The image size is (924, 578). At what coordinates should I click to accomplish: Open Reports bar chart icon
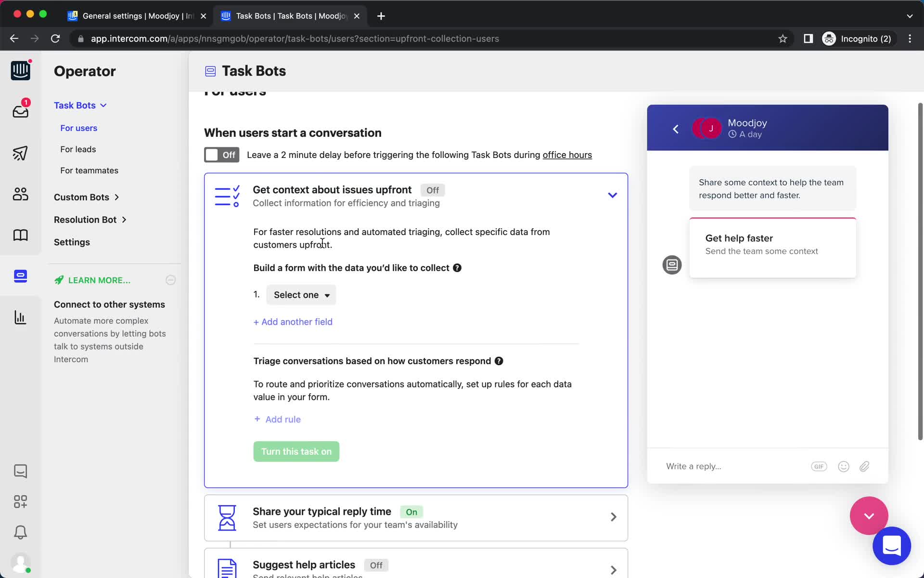coord(20,317)
